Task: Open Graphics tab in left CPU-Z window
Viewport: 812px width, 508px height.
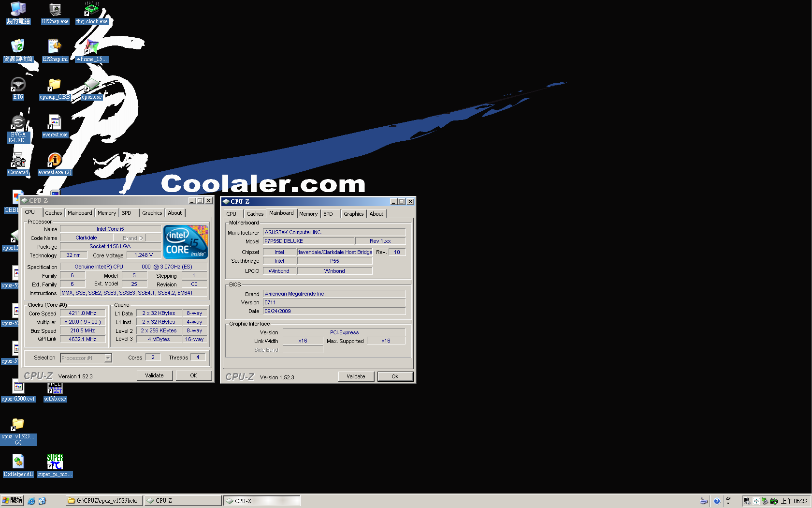Action: click(x=152, y=213)
